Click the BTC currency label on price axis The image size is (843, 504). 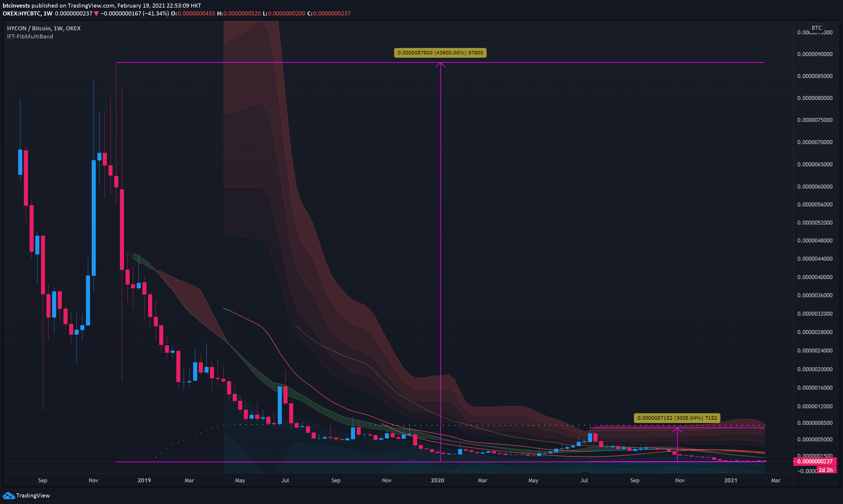(x=816, y=28)
